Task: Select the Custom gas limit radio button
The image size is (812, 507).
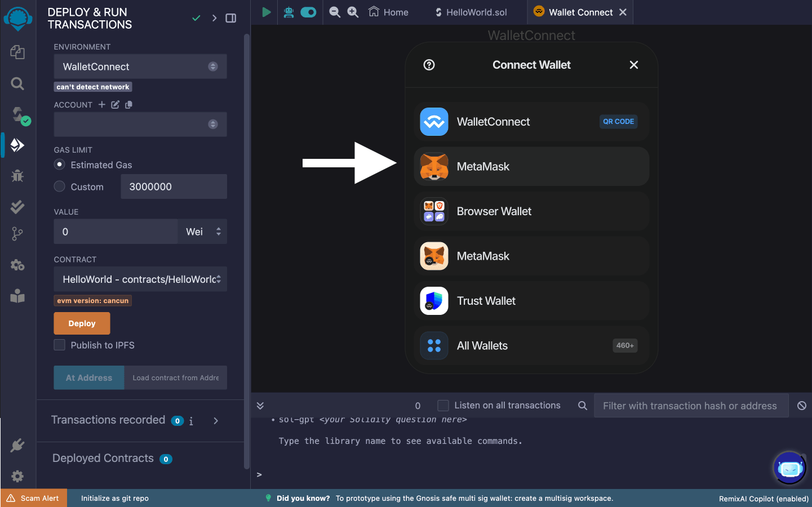Action: click(59, 186)
